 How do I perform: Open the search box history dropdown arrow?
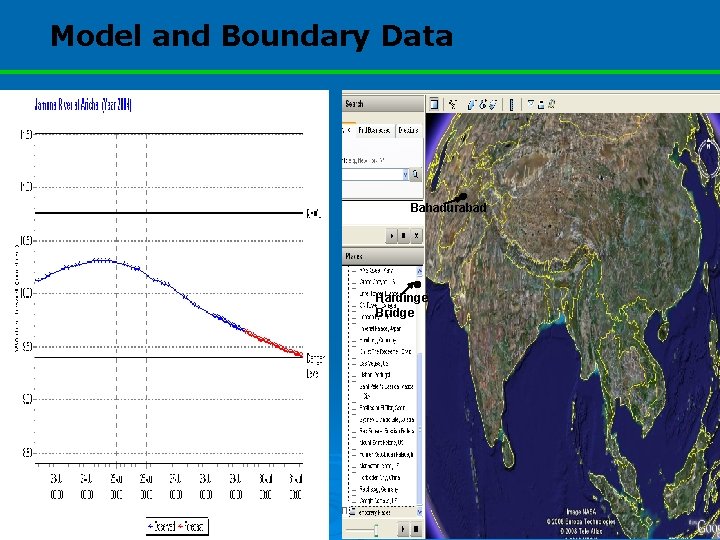(405, 174)
